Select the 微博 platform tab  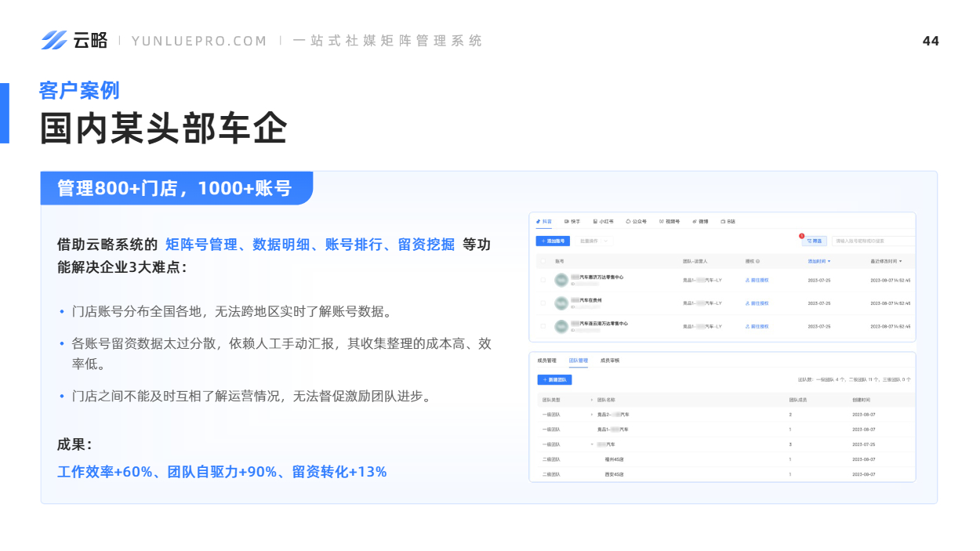coord(700,222)
